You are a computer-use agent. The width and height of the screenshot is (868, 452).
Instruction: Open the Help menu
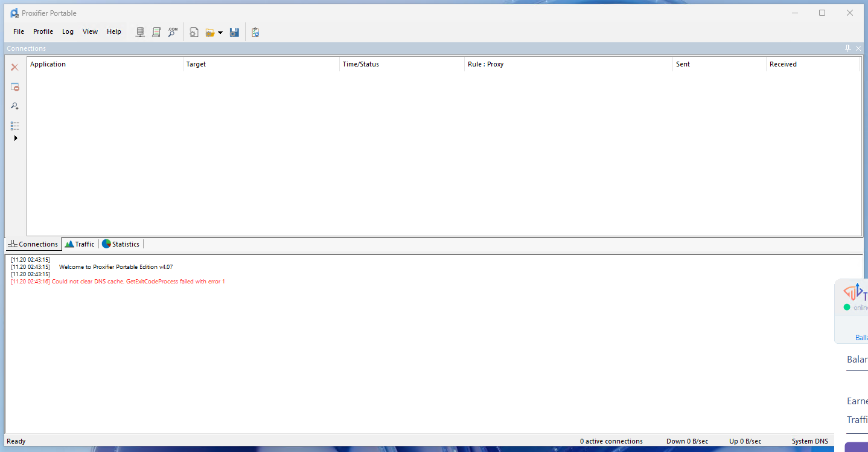click(114, 31)
